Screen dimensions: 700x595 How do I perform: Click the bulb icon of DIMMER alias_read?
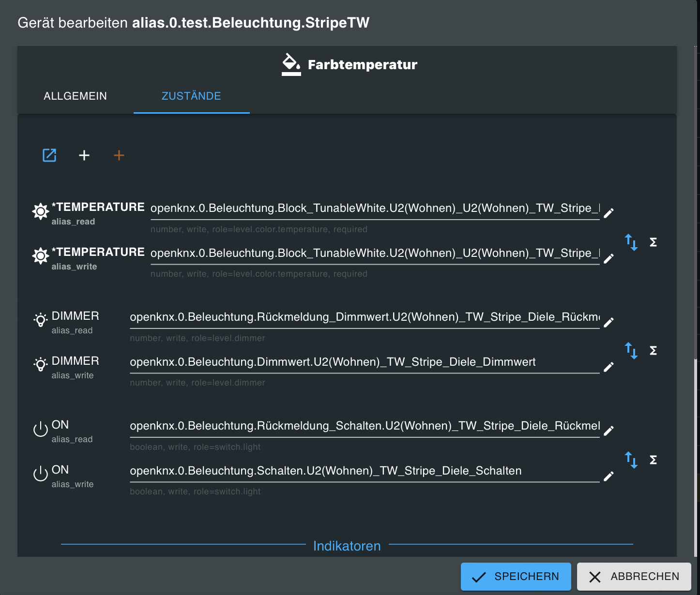tap(41, 320)
